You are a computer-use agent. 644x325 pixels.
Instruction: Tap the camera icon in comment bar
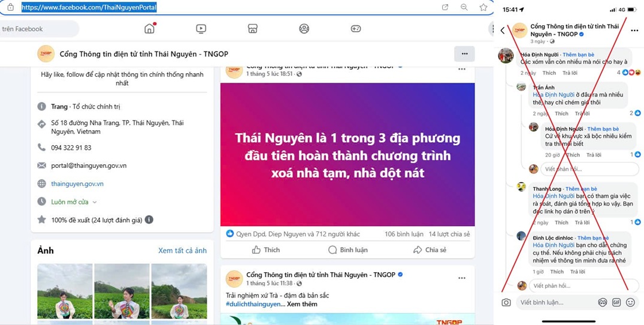[x=506, y=302]
